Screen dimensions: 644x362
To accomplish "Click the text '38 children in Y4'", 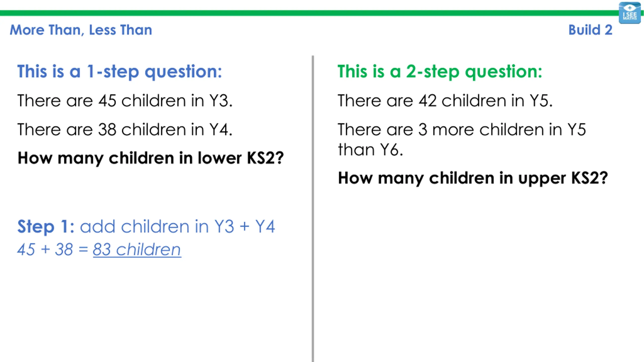I will (165, 129).
